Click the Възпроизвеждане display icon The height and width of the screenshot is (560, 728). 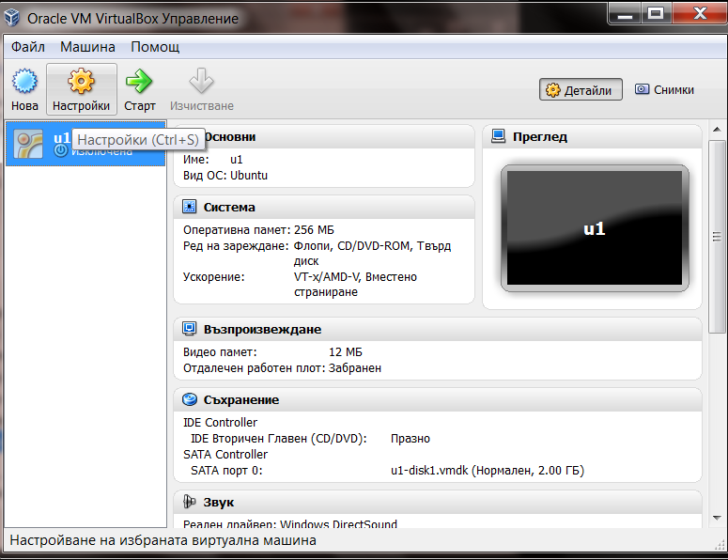tap(190, 330)
